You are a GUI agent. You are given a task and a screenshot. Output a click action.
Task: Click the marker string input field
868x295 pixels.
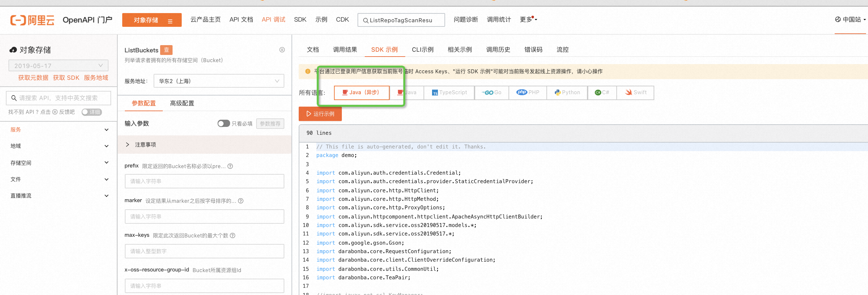click(204, 217)
